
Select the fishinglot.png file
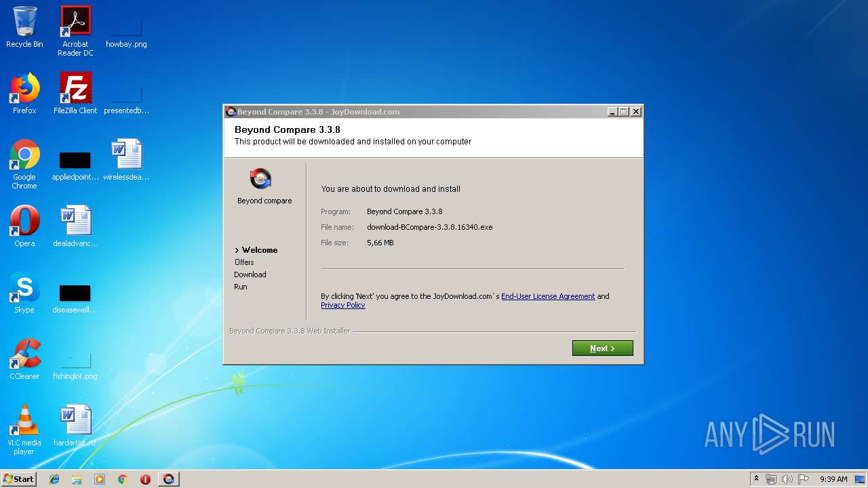(75, 365)
